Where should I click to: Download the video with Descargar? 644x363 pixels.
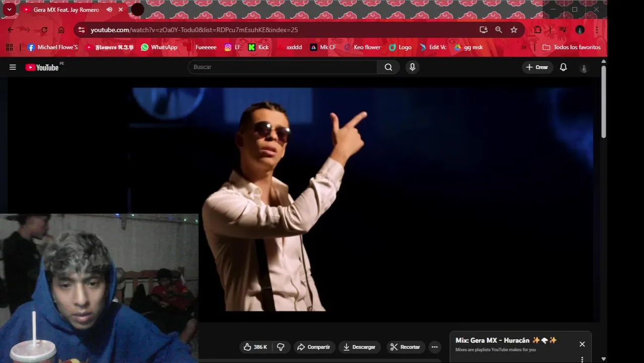click(x=359, y=347)
